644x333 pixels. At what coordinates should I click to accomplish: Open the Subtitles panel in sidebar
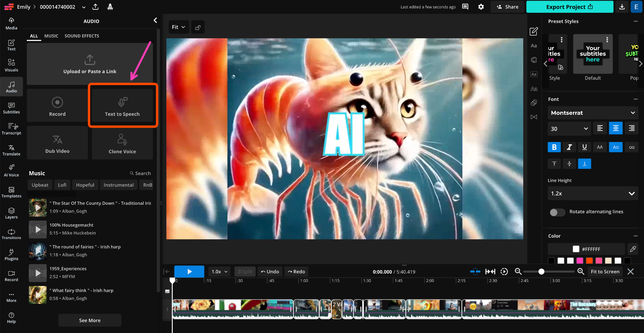[x=11, y=108]
